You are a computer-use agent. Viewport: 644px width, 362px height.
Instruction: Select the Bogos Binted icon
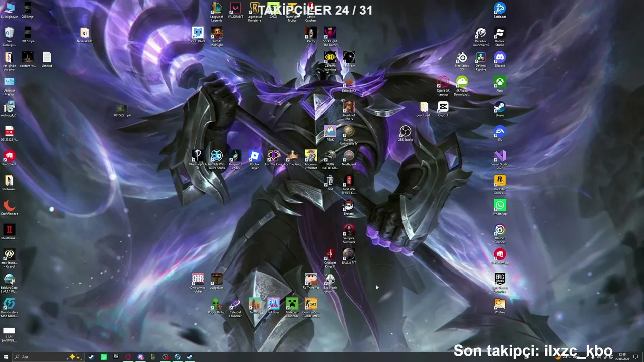click(x=217, y=306)
